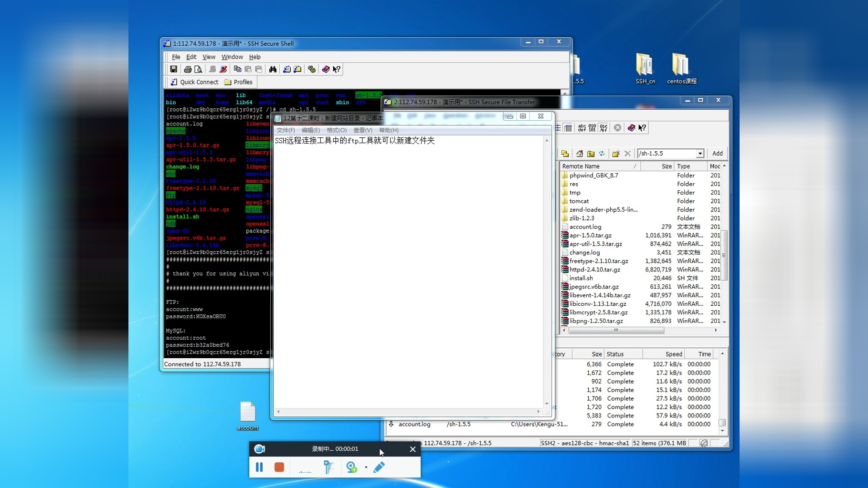Select the centos课程 folder on the desktop
868x488 pixels.
click(x=681, y=68)
